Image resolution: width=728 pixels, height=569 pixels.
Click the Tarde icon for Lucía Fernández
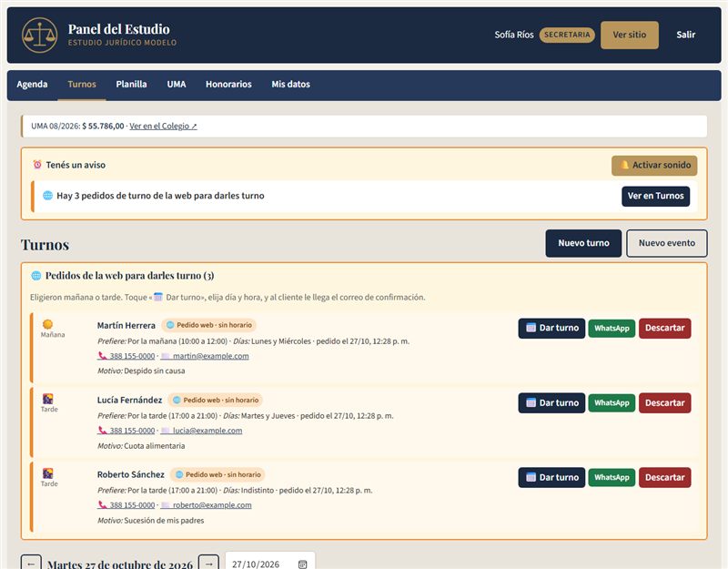coord(48,399)
